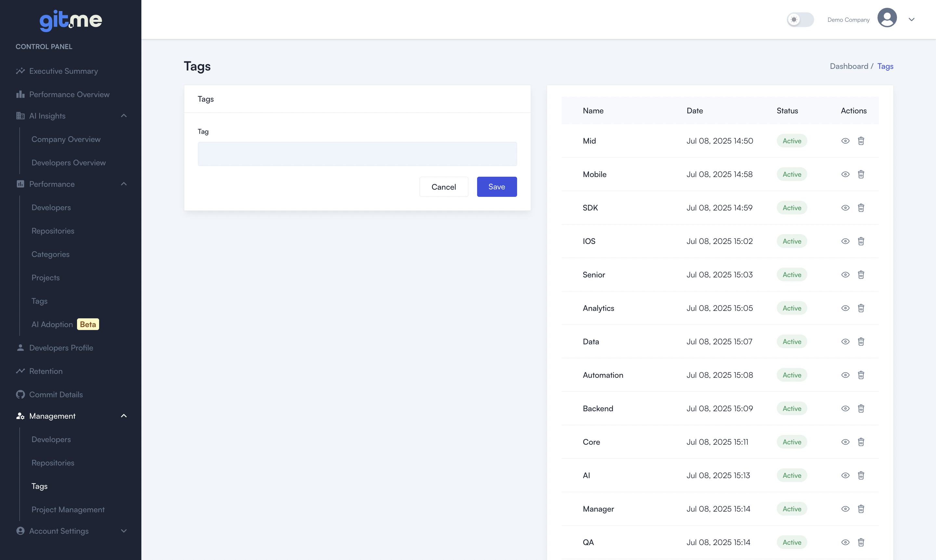The image size is (936, 560).
Task: Delete the QA tag with trash icon
Action: (x=861, y=542)
